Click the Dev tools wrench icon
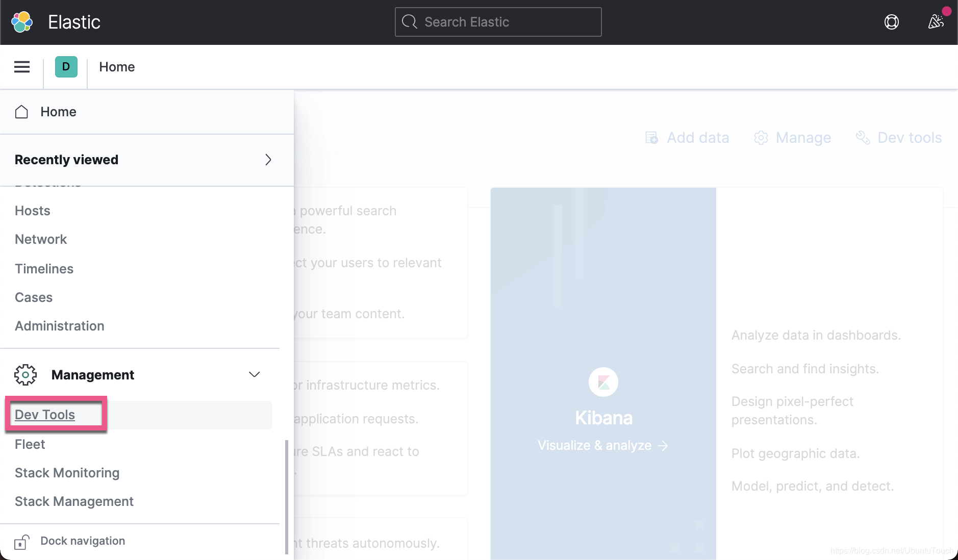 [x=863, y=138]
